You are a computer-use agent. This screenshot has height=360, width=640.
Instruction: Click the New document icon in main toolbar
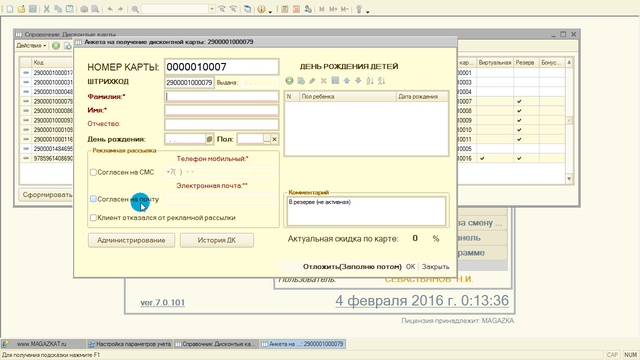click(x=10, y=9)
